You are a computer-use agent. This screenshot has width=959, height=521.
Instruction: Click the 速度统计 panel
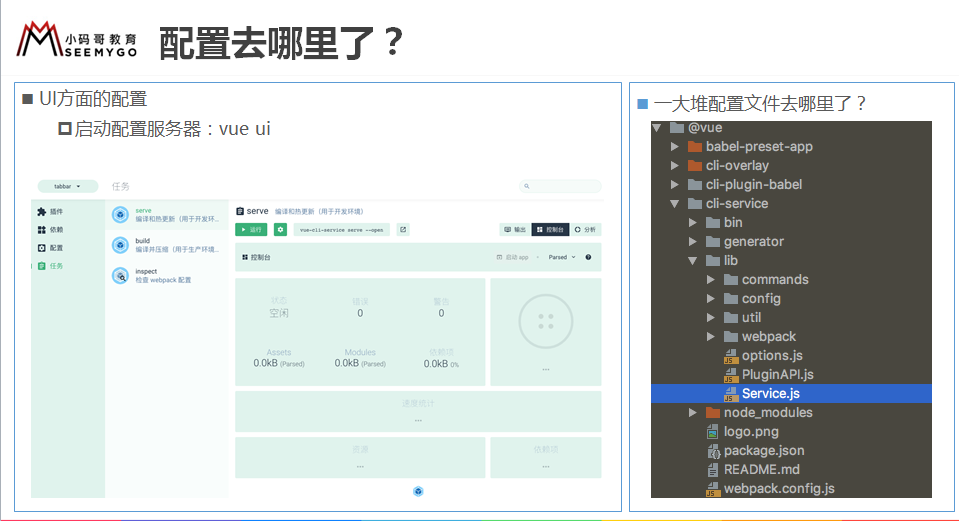[x=418, y=412]
